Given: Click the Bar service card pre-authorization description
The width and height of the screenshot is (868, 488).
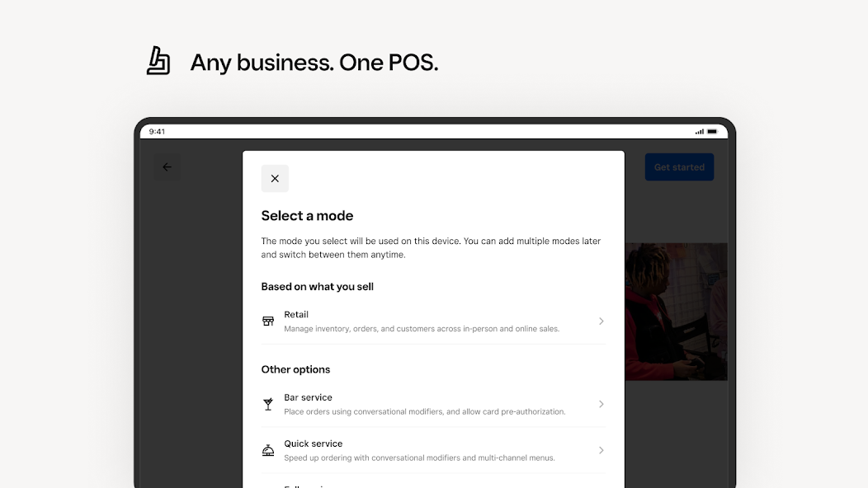Looking at the screenshot, I should [425, 411].
